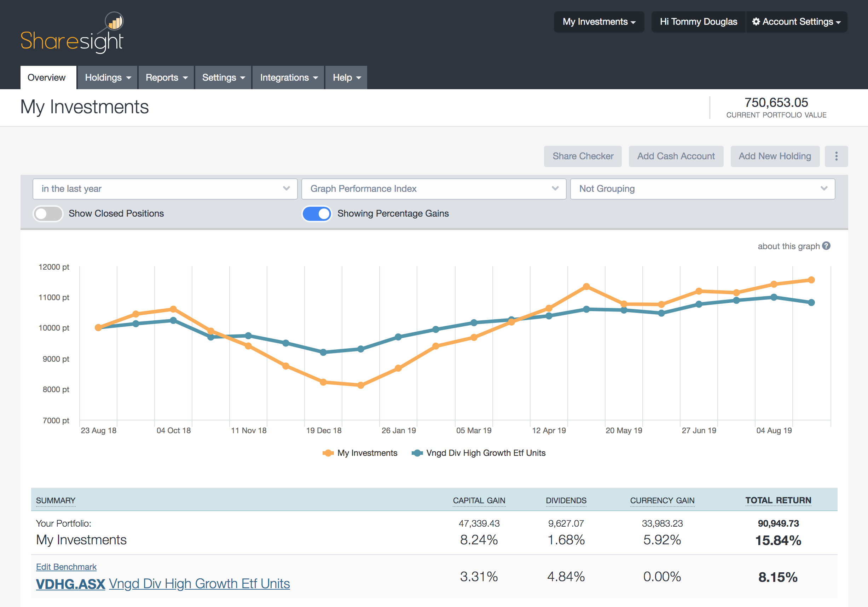Click the Vngd Div High Growth legend marker
The image size is (868, 607).
point(417,453)
